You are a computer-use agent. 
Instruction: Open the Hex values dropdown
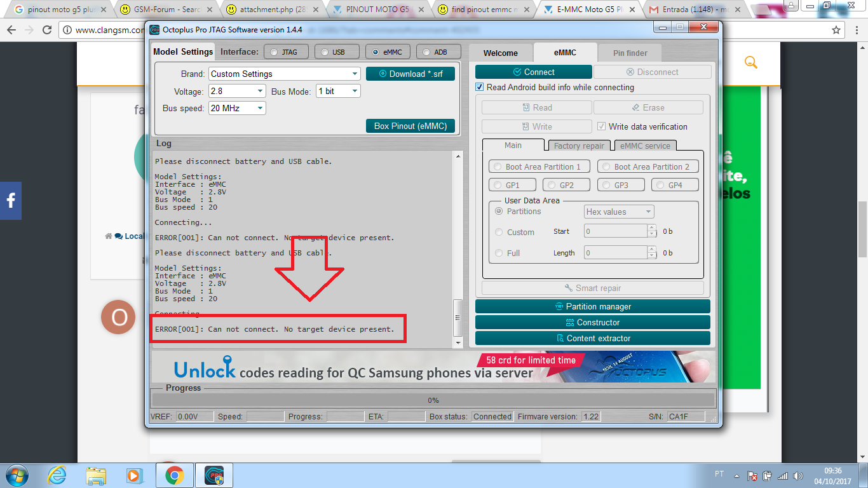tap(619, 212)
